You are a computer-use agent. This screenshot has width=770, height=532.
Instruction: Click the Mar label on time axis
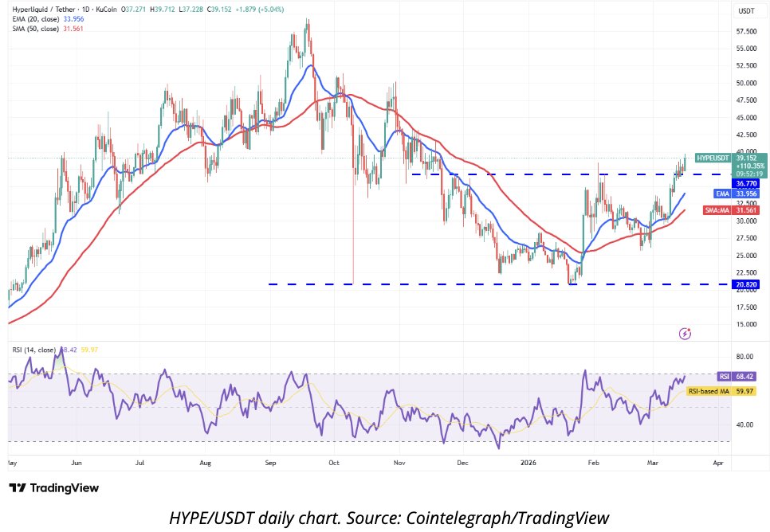653,463
